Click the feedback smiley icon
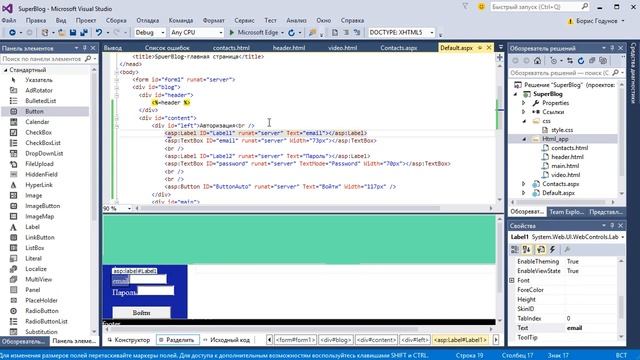This screenshot has height=360, width=640. pyautogui.click(x=482, y=7)
